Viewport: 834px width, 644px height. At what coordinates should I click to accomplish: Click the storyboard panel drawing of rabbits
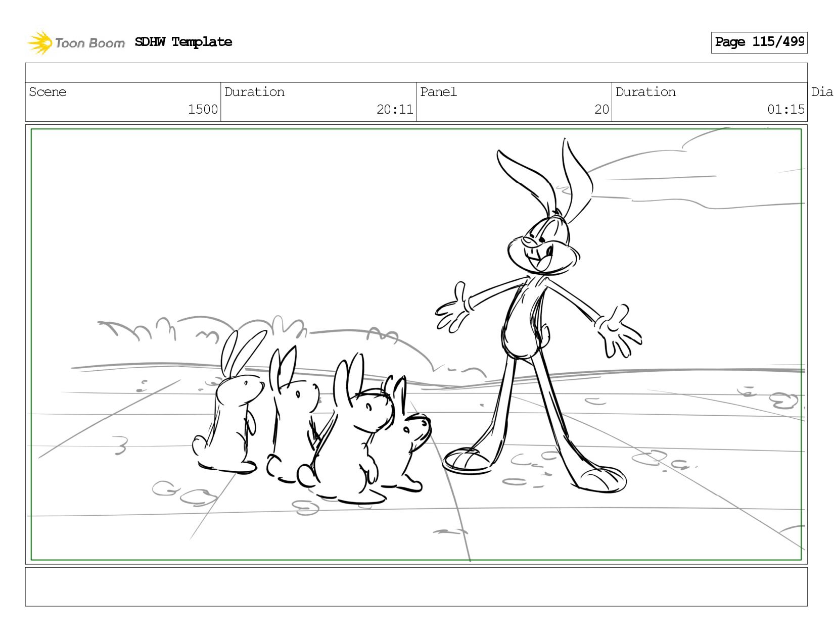416,344
